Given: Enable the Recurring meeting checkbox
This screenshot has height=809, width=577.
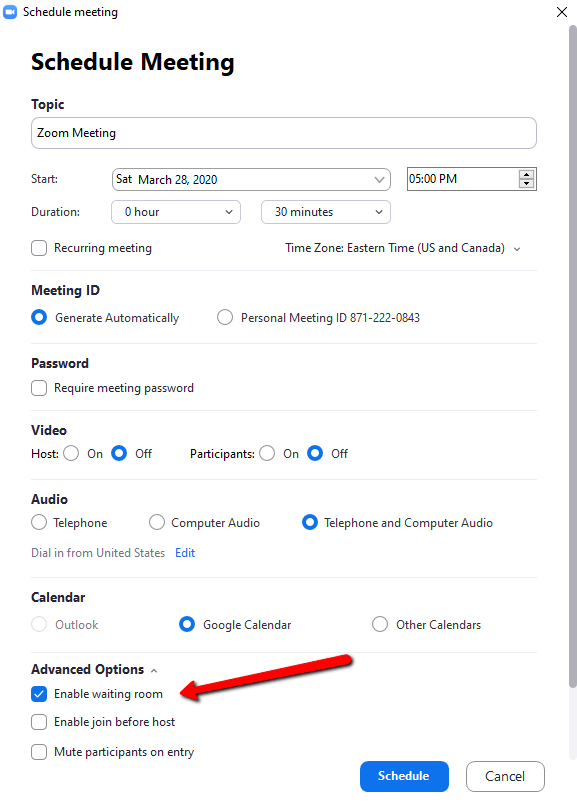Looking at the screenshot, I should [38, 247].
